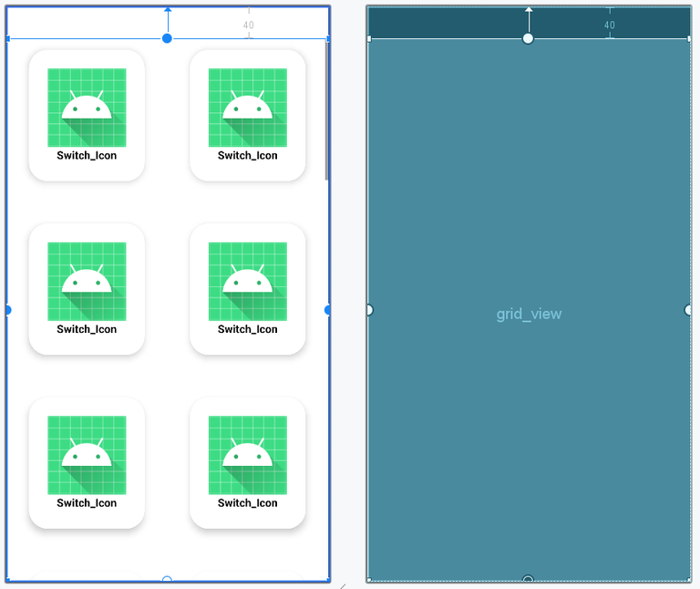
Task: Click the 40 margin value in design view
Action: (249, 25)
